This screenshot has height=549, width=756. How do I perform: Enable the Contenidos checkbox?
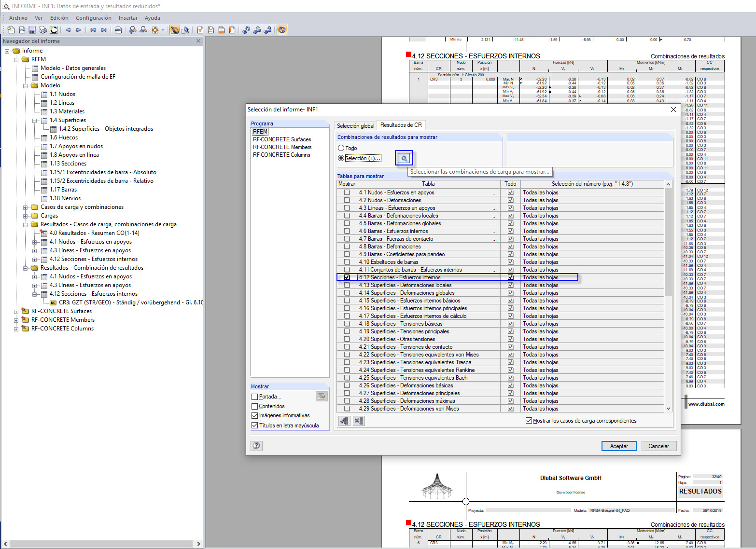[255, 406]
